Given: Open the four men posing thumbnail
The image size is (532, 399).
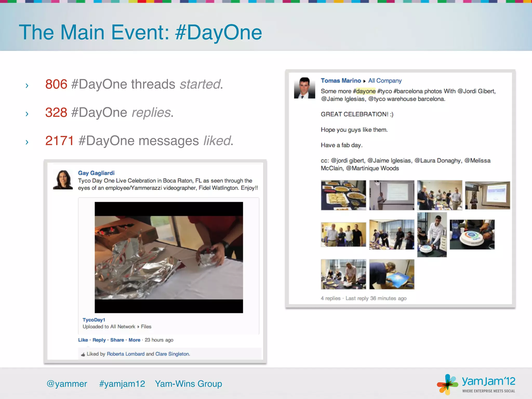Looking at the screenshot, I should coord(343,234).
